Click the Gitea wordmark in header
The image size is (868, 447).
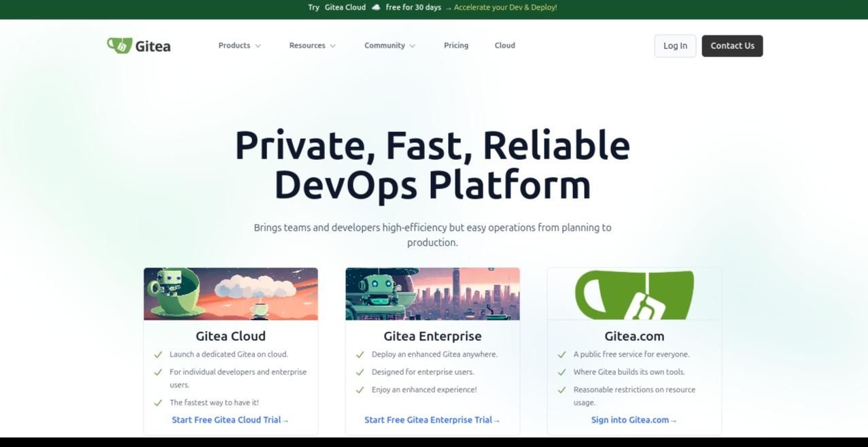coord(153,46)
